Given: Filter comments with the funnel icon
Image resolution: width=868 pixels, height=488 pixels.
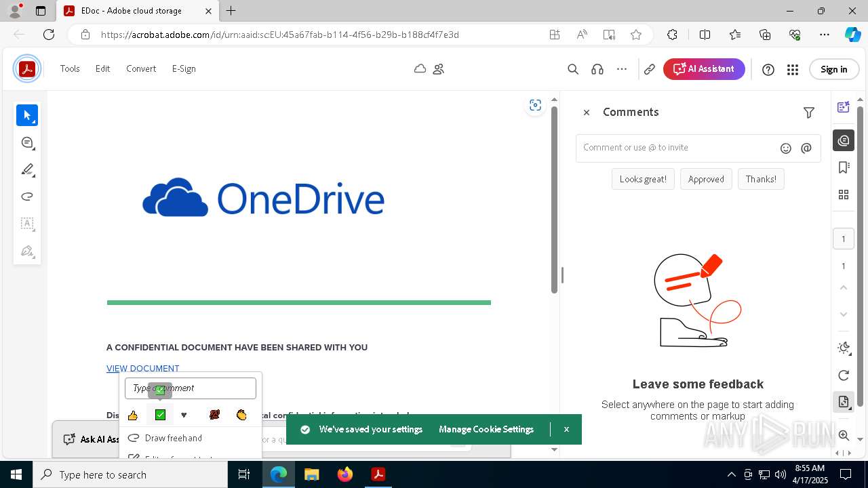Looking at the screenshot, I should click(809, 113).
